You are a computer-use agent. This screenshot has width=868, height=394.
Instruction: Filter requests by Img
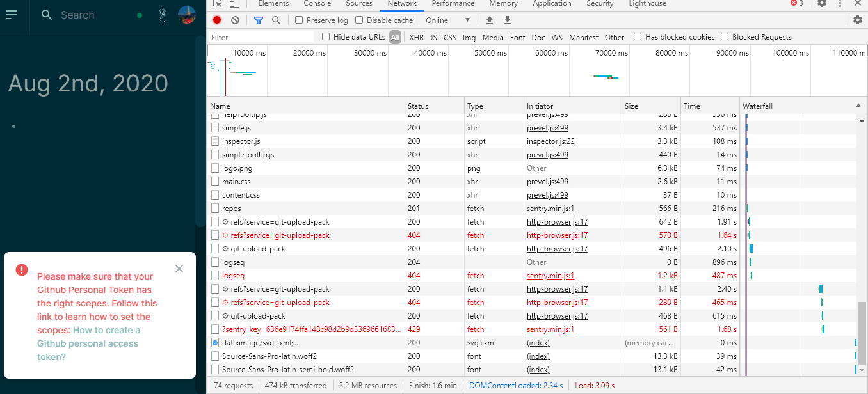tap(469, 37)
